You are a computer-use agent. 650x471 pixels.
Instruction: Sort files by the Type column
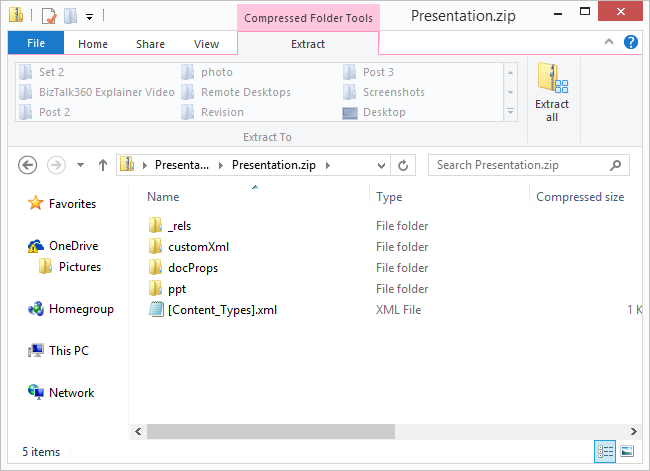click(x=389, y=197)
